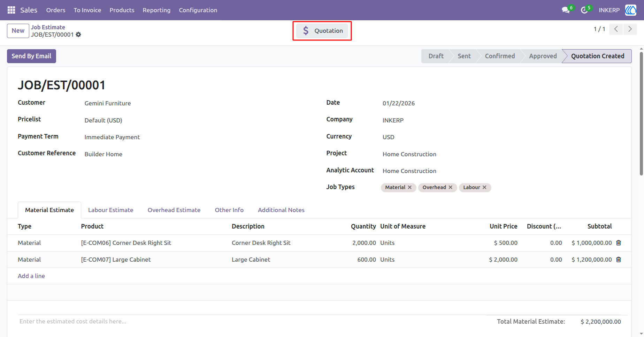Remove the Material job type tag

pos(410,187)
